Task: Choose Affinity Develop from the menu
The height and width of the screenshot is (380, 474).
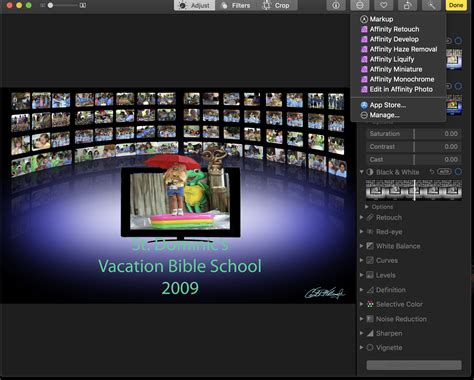Action: pos(398,39)
